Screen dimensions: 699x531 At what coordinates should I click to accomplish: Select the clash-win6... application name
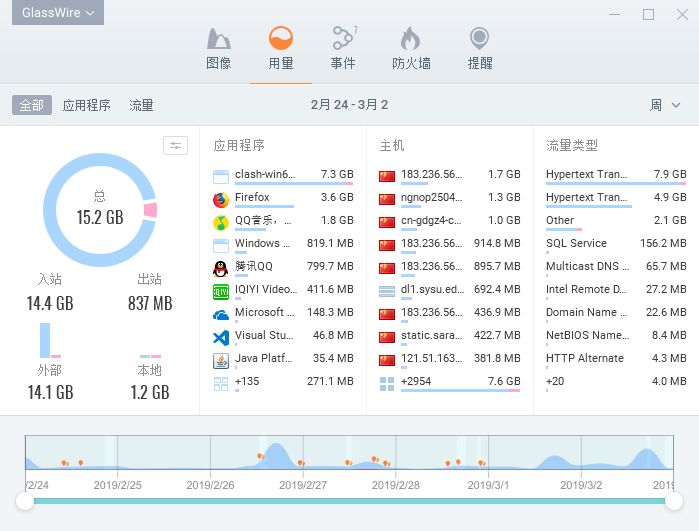265,174
